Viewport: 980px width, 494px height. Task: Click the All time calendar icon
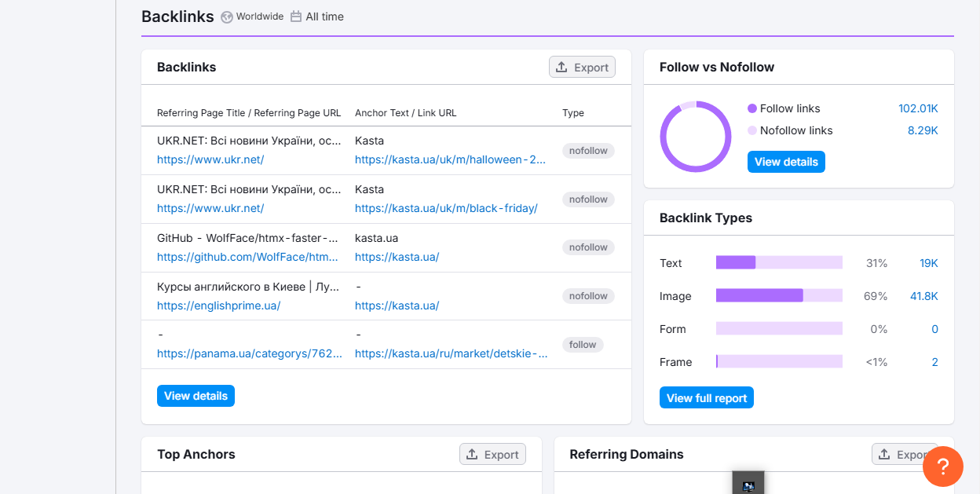[296, 16]
